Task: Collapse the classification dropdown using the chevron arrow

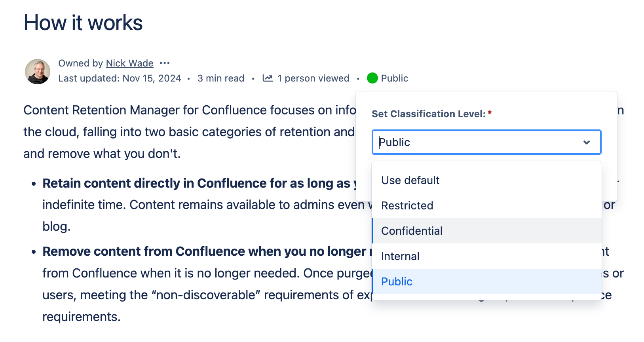Action: (x=587, y=142)
